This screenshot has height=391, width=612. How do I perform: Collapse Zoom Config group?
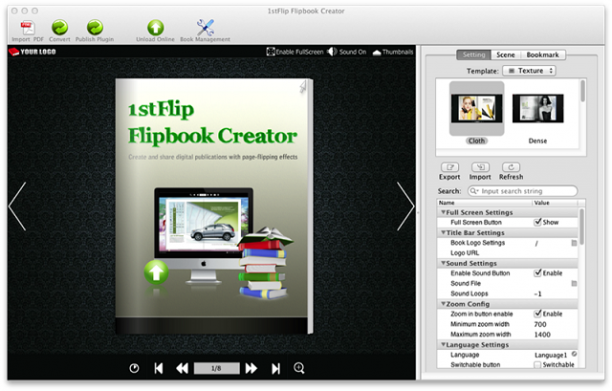point(443,304)
